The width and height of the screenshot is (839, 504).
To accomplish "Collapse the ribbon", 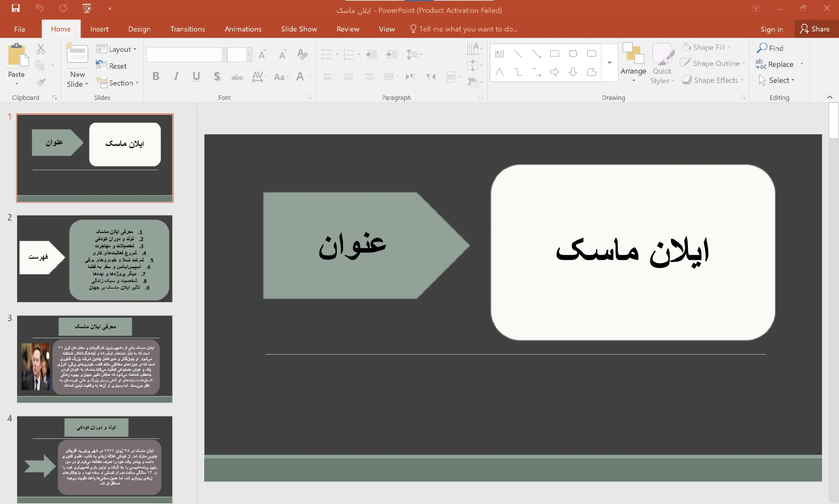I will tap(830, 97).
